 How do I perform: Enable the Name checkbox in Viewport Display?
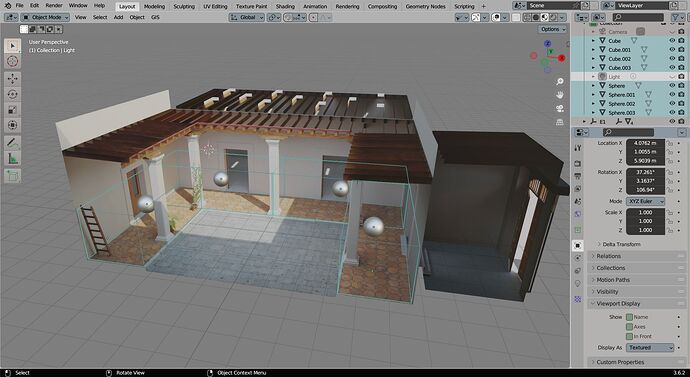pyautogui.click(x=629, y=317)
